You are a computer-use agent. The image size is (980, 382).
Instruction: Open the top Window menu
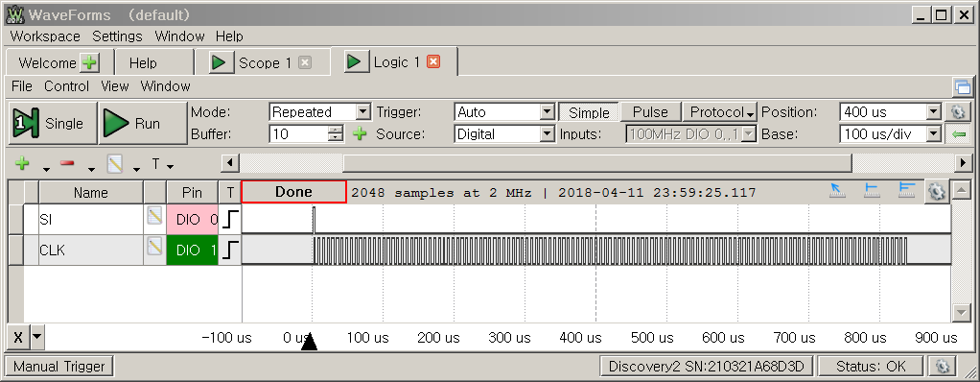[x=179, y=36]
